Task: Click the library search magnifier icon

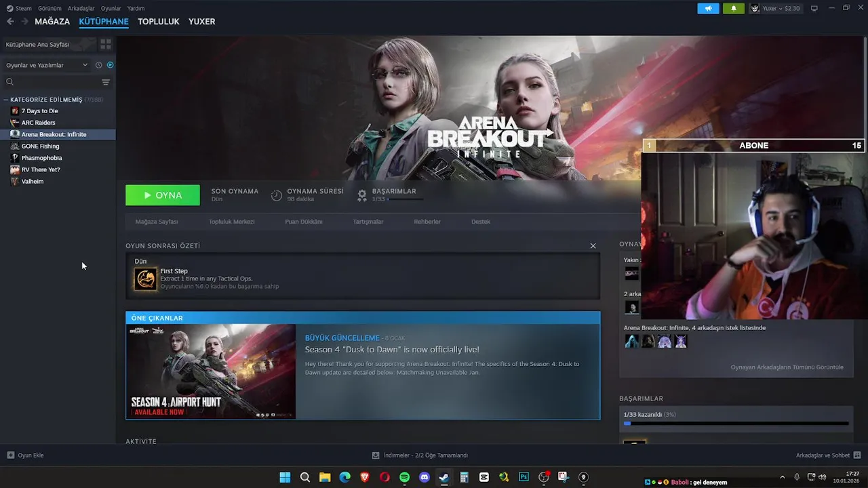Action: click(9, 82)
